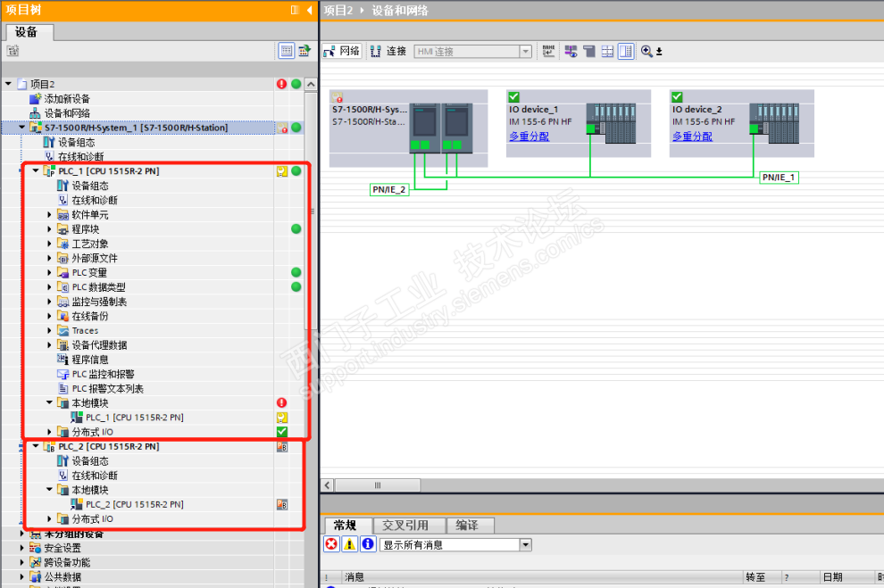Click the 添加新设备 icon in the tree
The height and width of the screenshot is (588, 884).
(x=35, y=98)
